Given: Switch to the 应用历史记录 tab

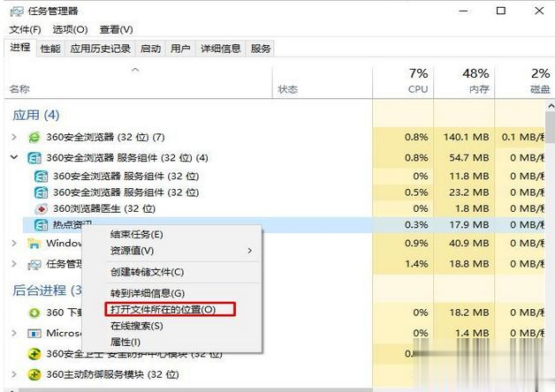Looking at the screenshot, I should click(x=100, y=49).
